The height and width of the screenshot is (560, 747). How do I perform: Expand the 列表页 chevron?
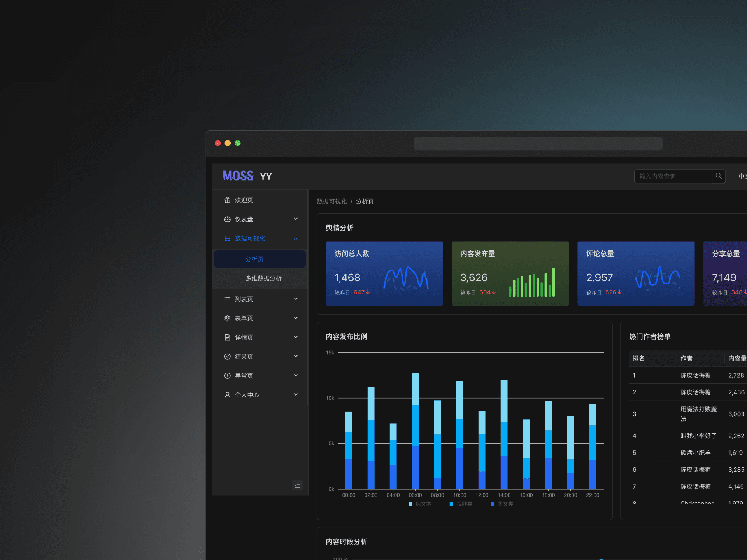click(296, 299)
